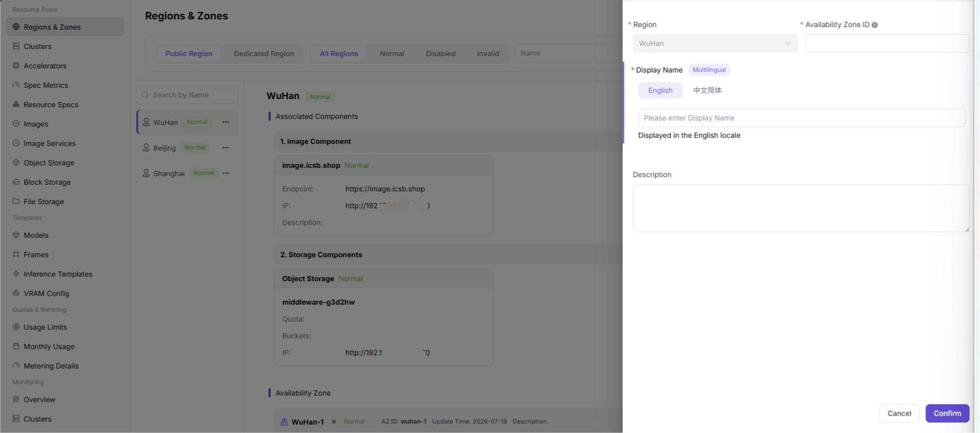This screenshot has height=433, width=980.
Task: Click the Accelerators sidebar icon
Action: coord(16,65)
